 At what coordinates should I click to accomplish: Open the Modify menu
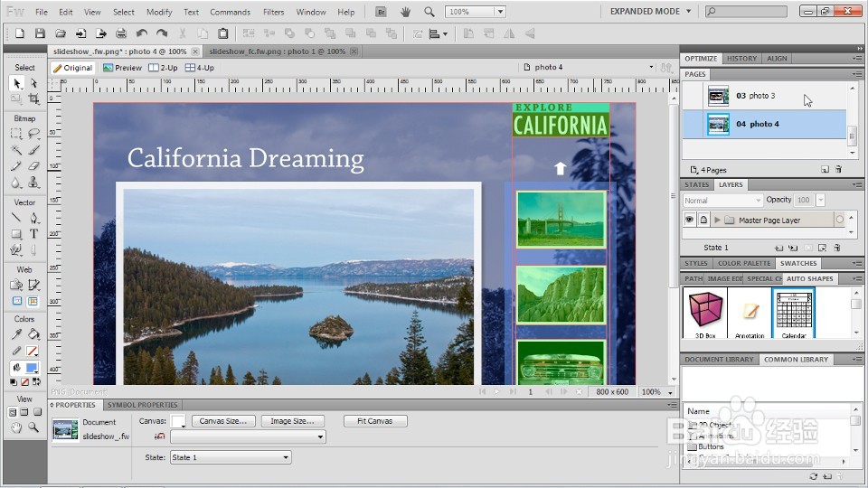(159, 12)
